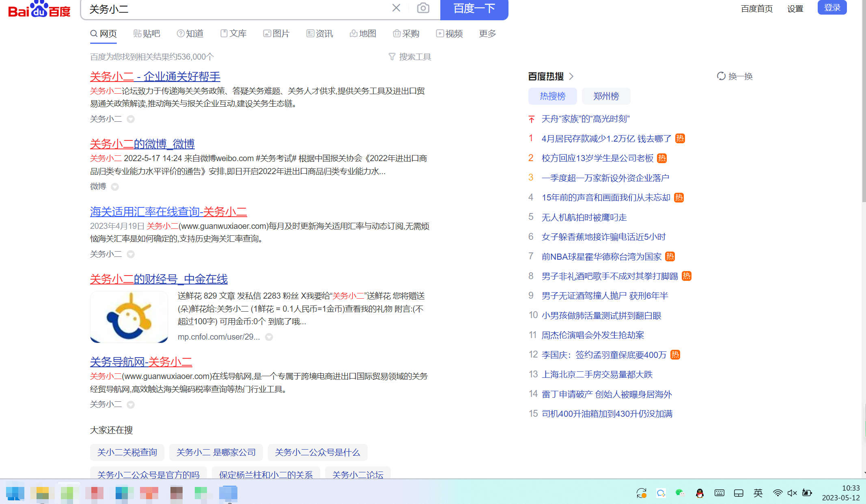866x504 pixels.
Task: Open result 关务小二的微博_微博
Action: [x=142, y=144]
